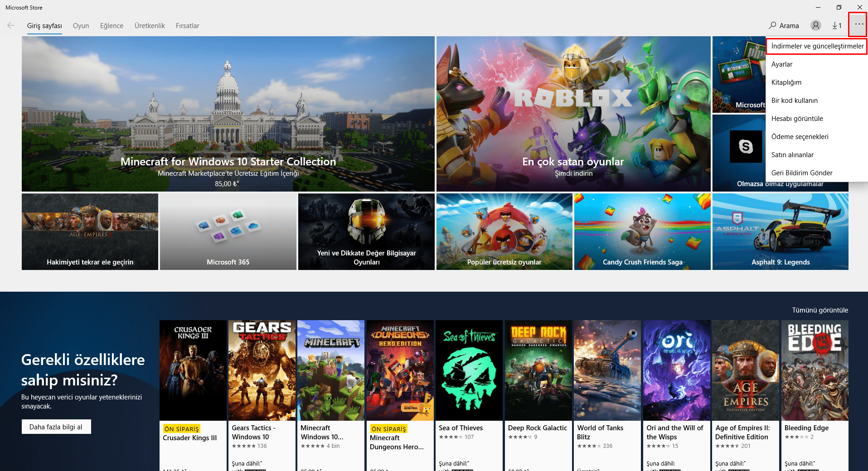This screenshot has height=471, width=868.
Task: Open Ayarlar from the menu
Action: click(x=817, y=64)
